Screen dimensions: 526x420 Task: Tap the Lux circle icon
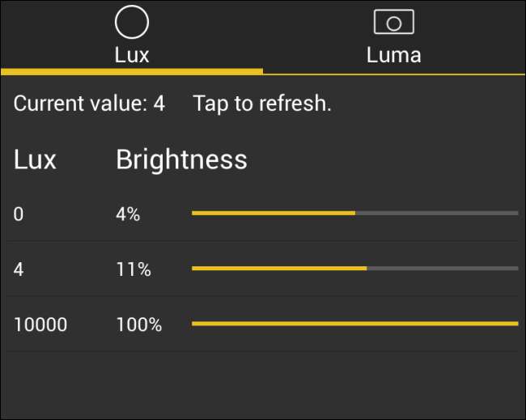tap(131, 23)
